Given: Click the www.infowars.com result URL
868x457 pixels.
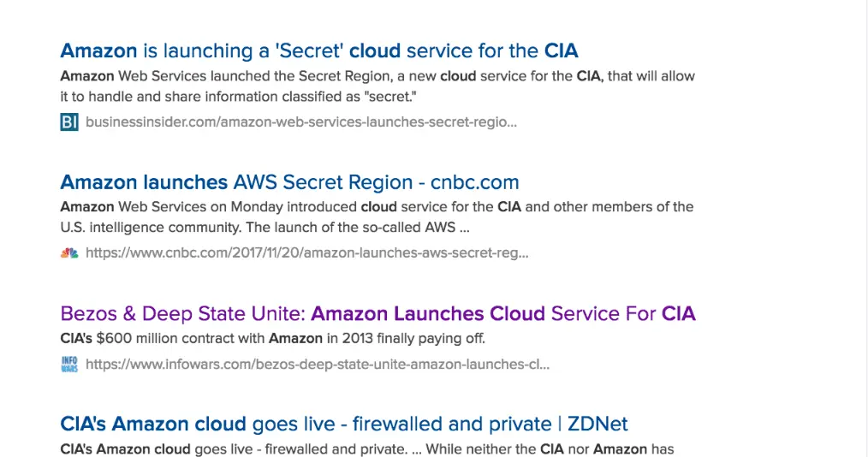Looking at the screenshot, I should pyautogui.click(x=317, y=365).
